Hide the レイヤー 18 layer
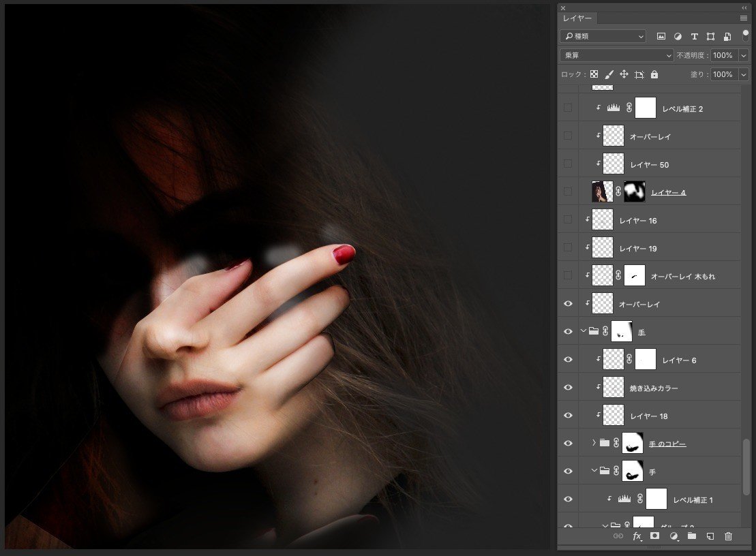The image size is (756, 556). [568, 416]
